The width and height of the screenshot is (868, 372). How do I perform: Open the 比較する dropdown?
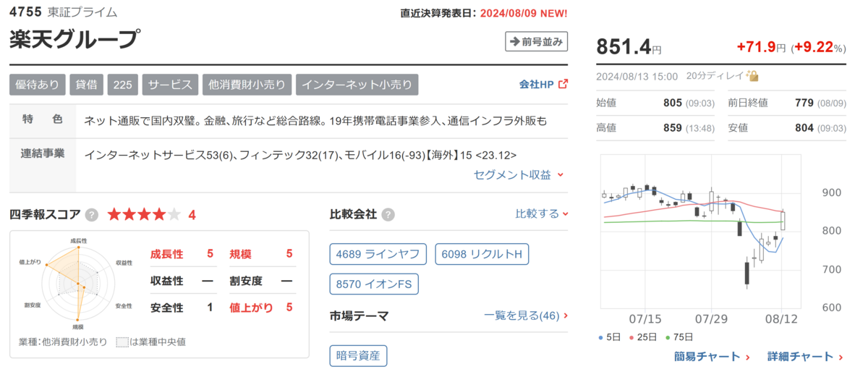pos(541,214)
